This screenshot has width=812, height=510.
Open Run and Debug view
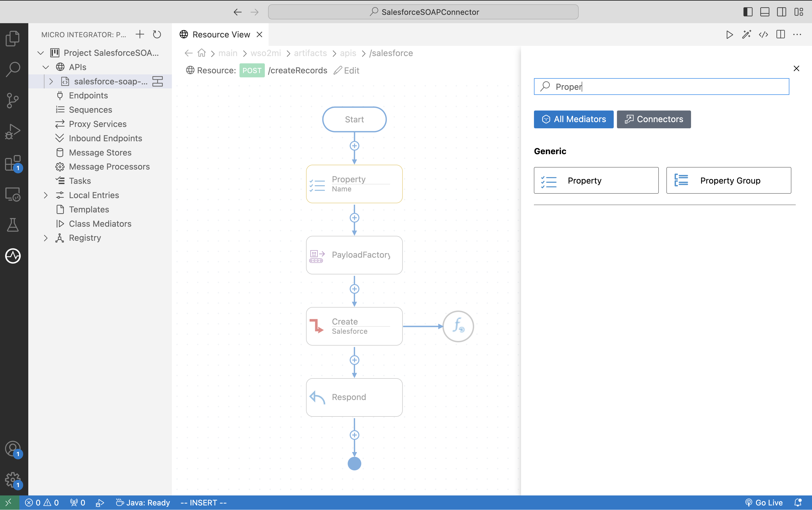pos(13,131)
